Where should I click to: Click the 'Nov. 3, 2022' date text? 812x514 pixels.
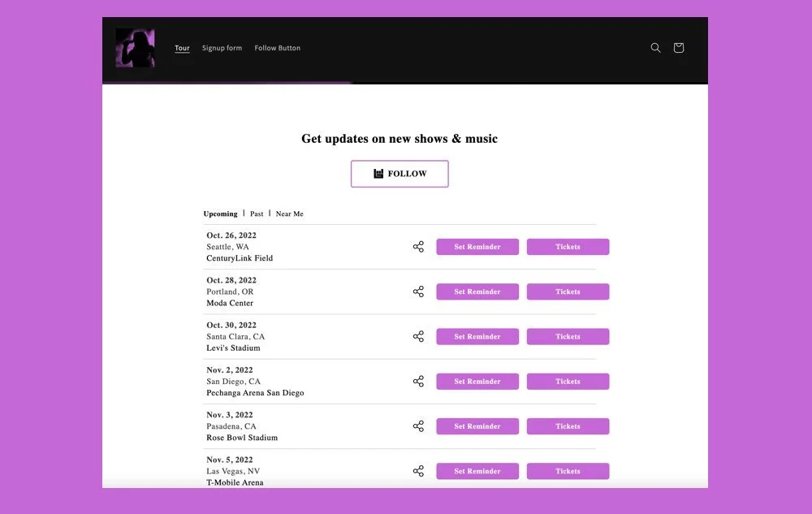click(x=230, y=415)
